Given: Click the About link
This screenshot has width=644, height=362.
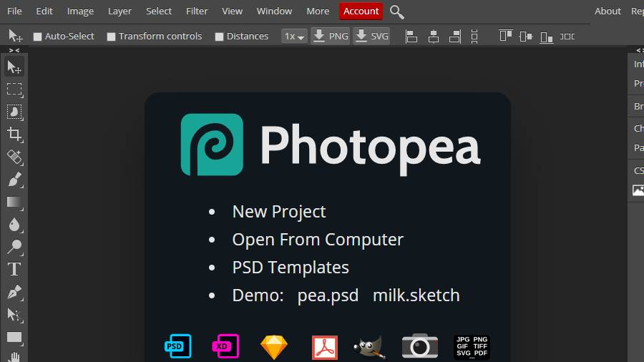Looking at the screenshot, I should 608,11.
